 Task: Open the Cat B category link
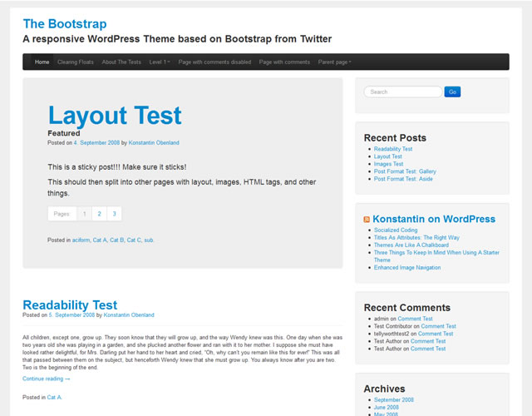tap(116, 240)
